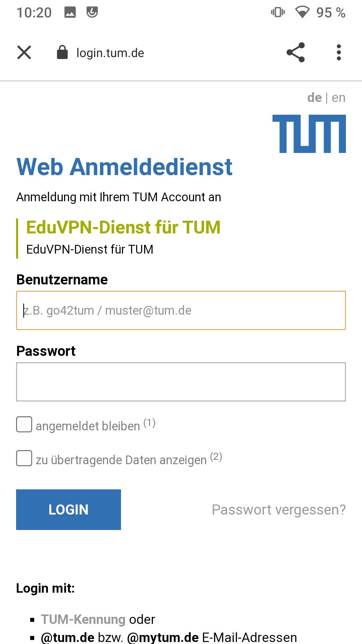This screenshot has width=362, height=644.
Task: Open the TUM-Kennung link
Action: pos(83,620)
